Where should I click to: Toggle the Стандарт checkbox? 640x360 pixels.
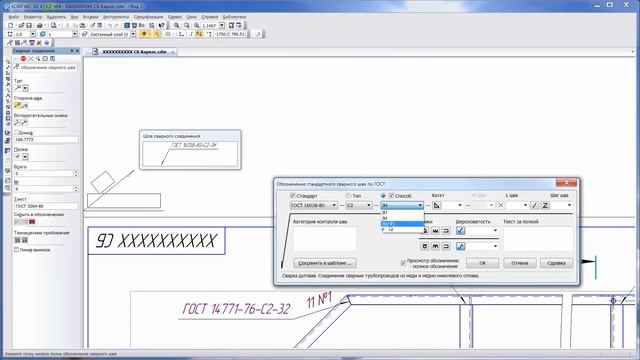(293, 196)
